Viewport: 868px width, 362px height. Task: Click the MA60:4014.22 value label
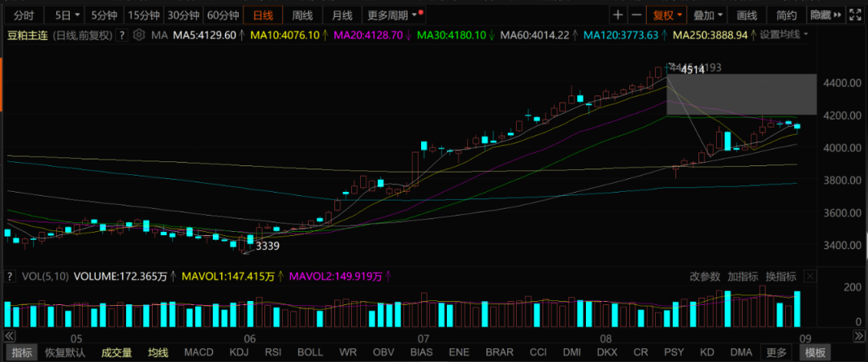pos(534,35)
